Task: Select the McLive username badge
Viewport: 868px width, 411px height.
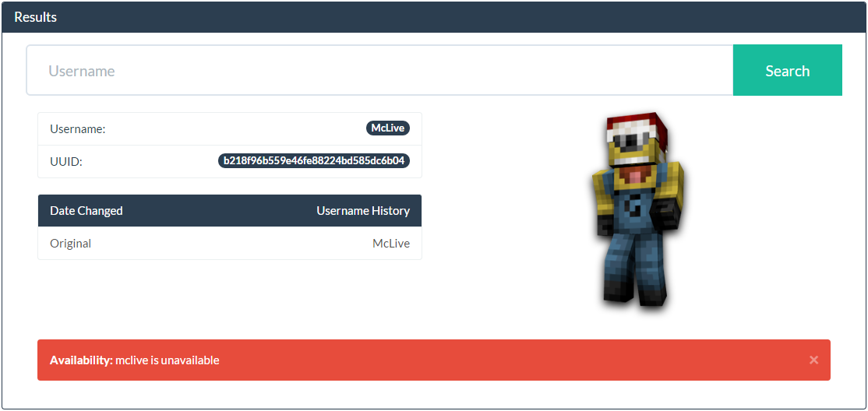Action: point(387,128)
